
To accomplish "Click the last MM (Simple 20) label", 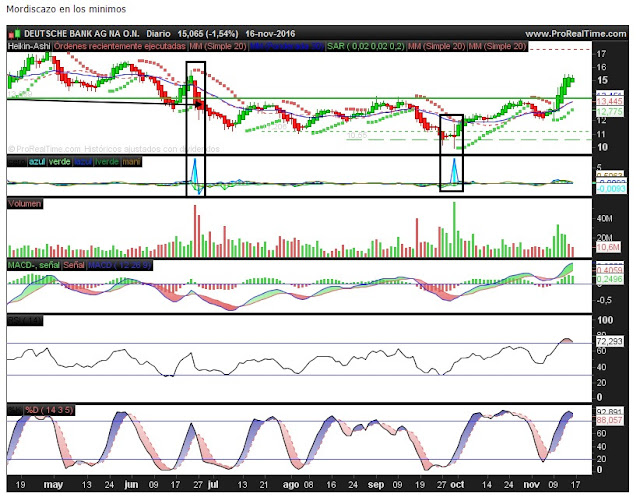I will coord(497,46).
